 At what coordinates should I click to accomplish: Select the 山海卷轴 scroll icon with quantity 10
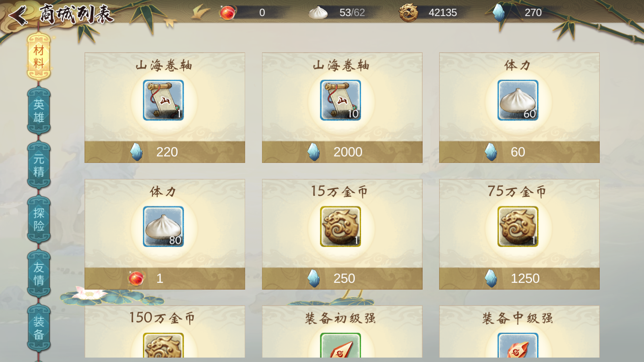[x=341, y=100]
